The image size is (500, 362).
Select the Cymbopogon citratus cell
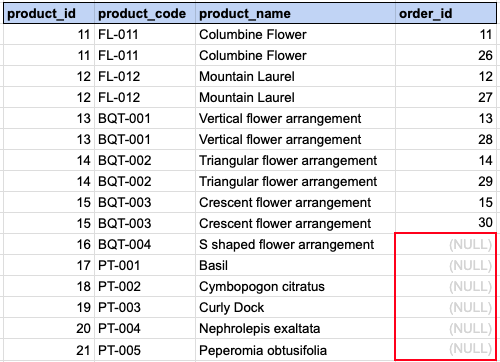tap(295, 286)
